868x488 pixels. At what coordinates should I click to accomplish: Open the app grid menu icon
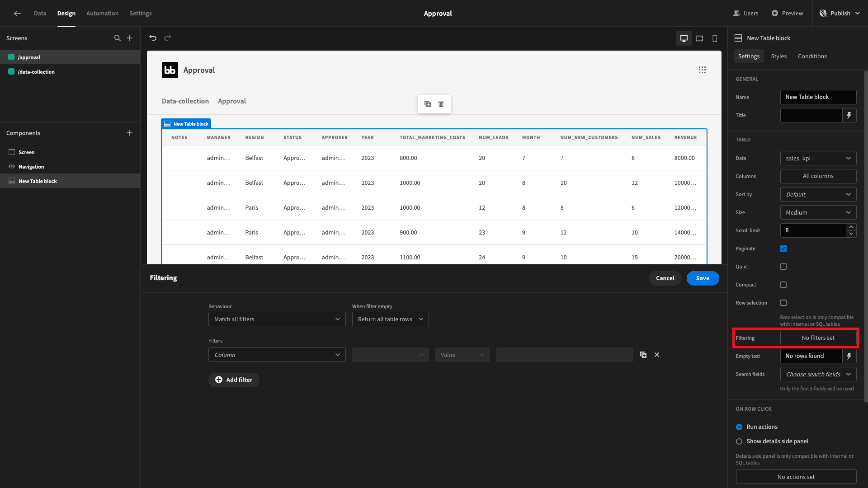[702, 70]
